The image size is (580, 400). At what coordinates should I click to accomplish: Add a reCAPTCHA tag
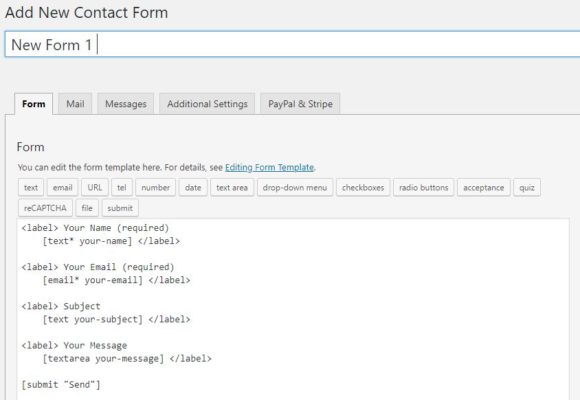pyautogui.click(x=45, y=208)
